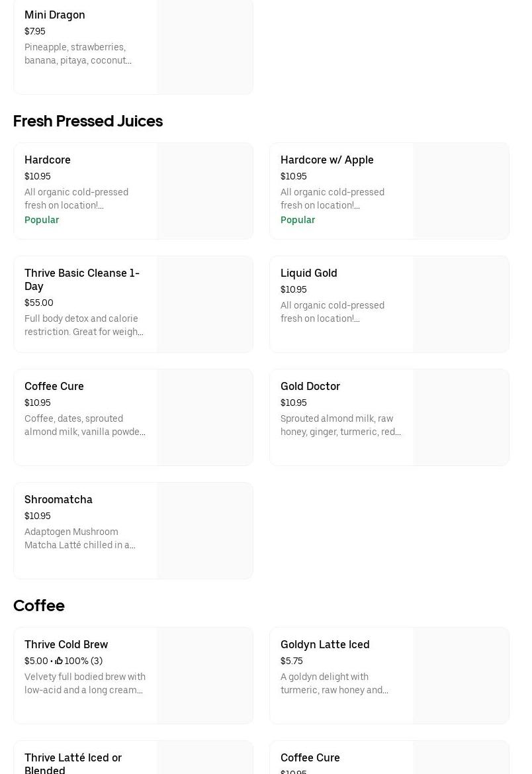Viewport: 532px width, 774px height.
Task: Click the Fresh Pressed Juices section heading
Action: click(x=88, y=121)
